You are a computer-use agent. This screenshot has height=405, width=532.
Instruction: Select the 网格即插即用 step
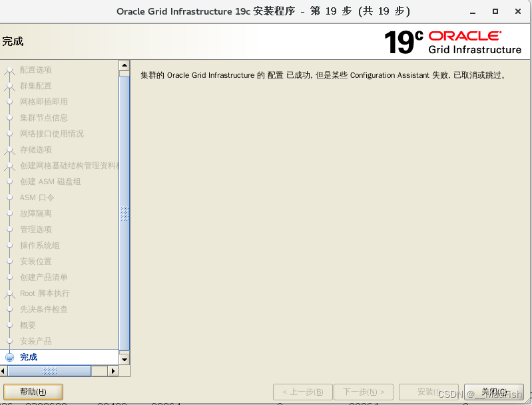pos(44,102)
